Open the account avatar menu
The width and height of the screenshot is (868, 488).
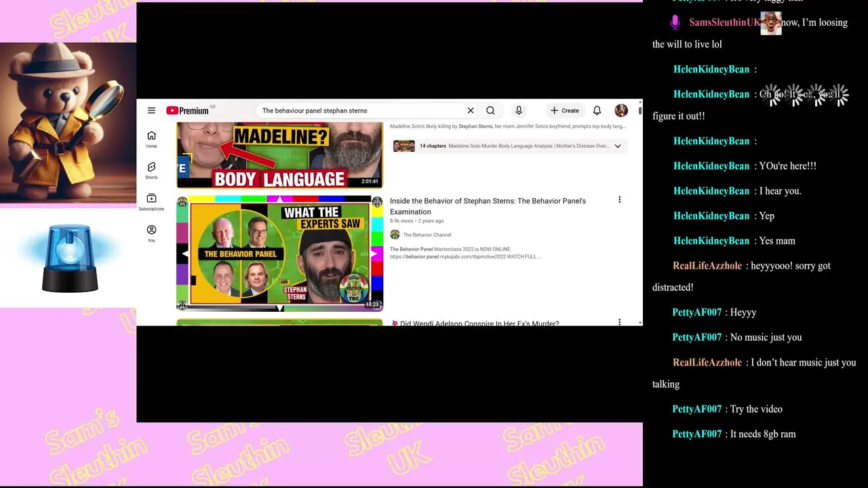(x=621, y=110)
